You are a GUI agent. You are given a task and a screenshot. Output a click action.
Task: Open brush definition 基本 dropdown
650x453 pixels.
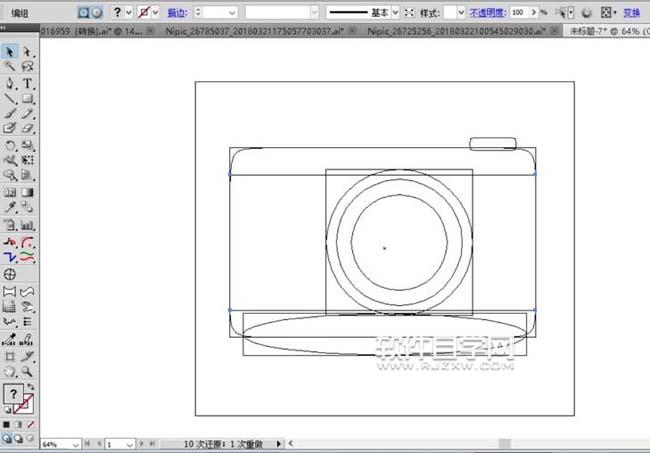(395, 13)
